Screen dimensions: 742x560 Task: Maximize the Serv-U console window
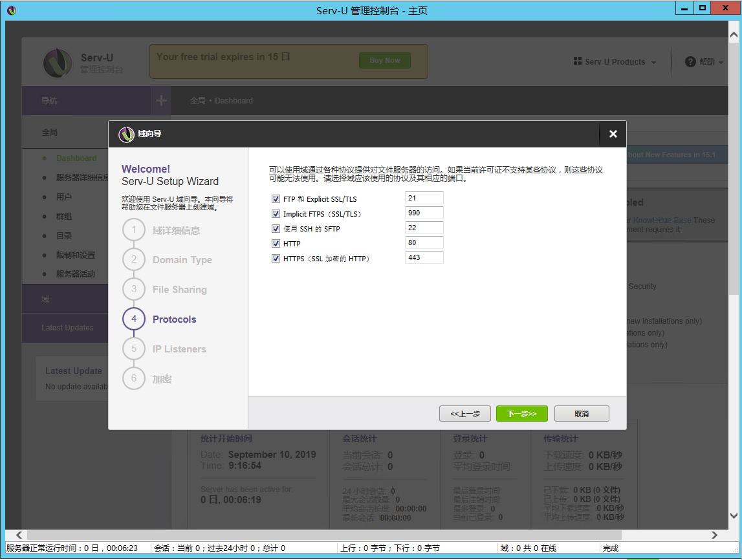[703, 8]
